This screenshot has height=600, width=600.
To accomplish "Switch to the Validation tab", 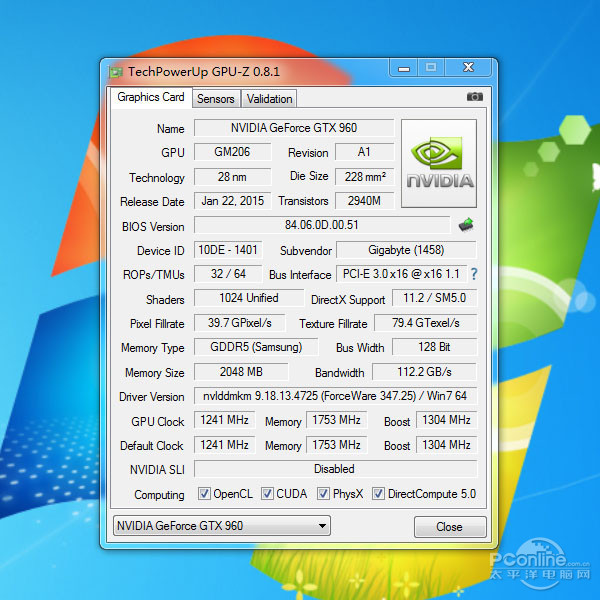I will 270,98.
